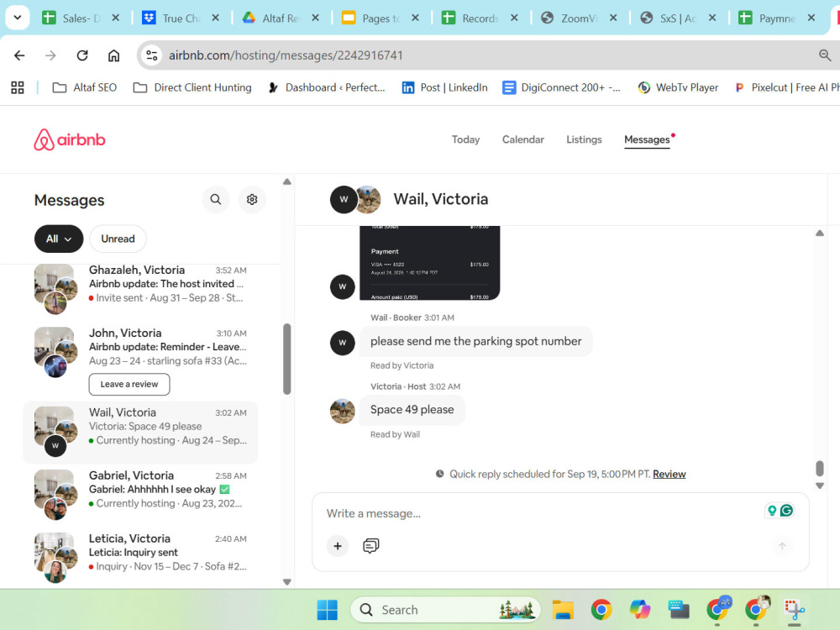Click Wail's avatar in conversation header
The width and height of the screenshot is (840, 630).
pos(344,199)
